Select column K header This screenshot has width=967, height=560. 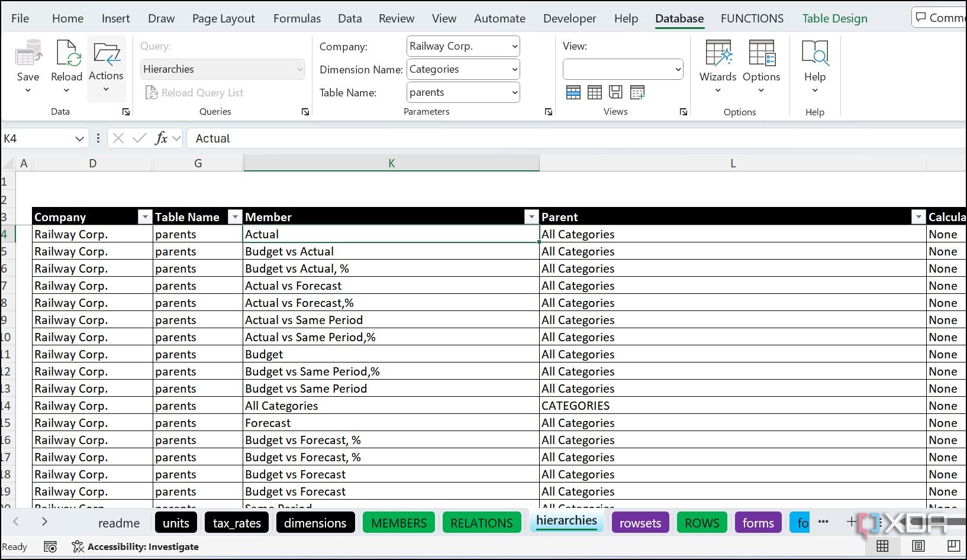click(x=391, y=163)
